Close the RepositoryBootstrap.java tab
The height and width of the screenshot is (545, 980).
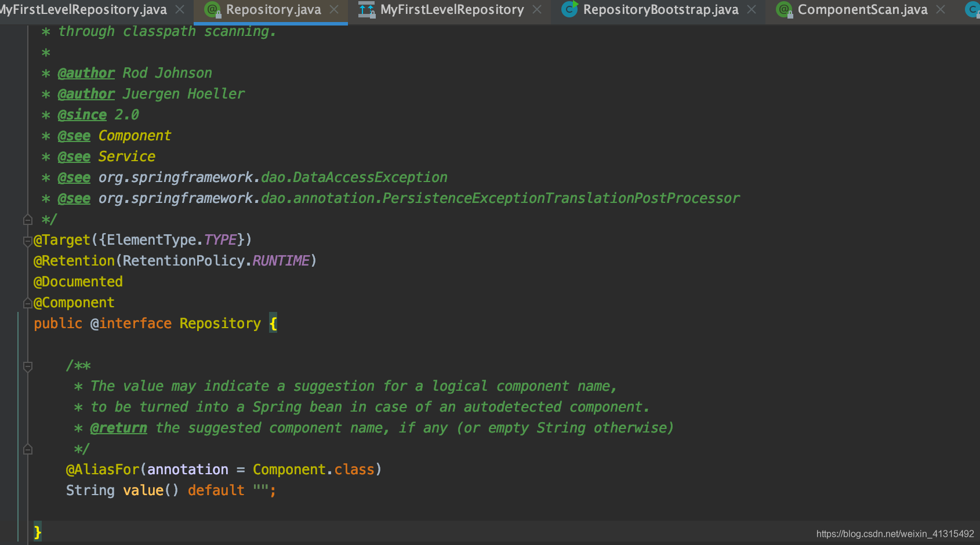pos(752,10)
